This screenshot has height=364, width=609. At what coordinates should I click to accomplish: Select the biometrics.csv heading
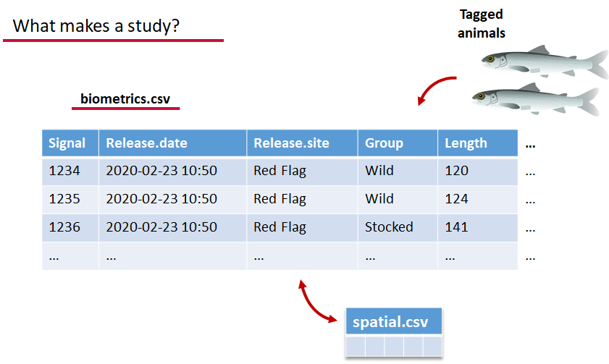pos(125,98)
